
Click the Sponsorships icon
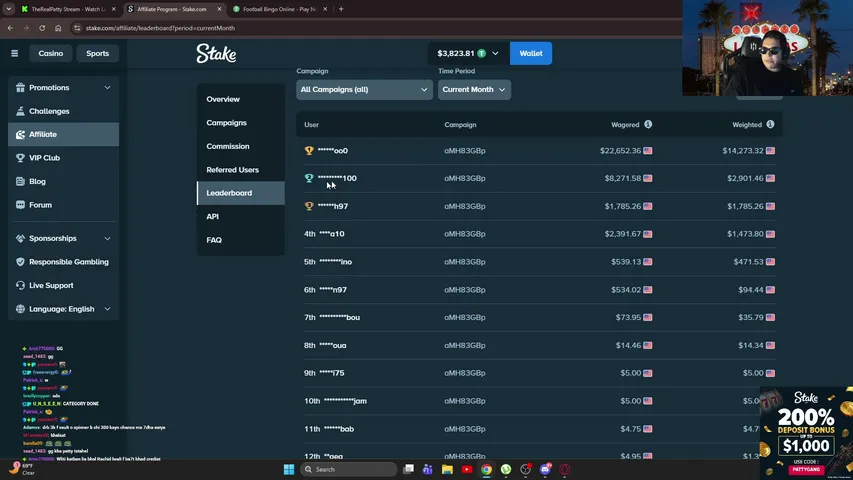tap(20, 238)
